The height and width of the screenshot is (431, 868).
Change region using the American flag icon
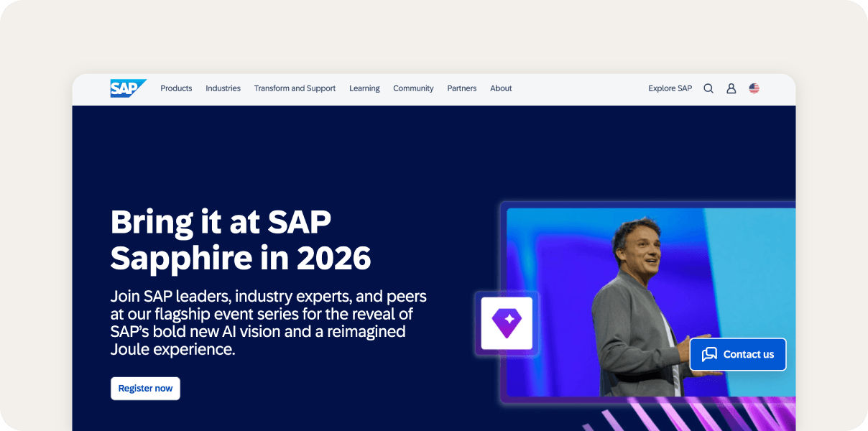[x=754, y=88]
